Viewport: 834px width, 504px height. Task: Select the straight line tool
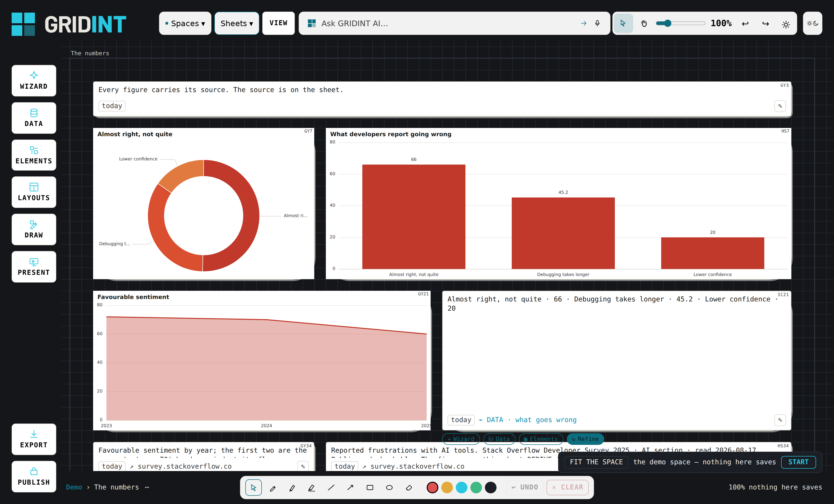[x=331, y=488]
